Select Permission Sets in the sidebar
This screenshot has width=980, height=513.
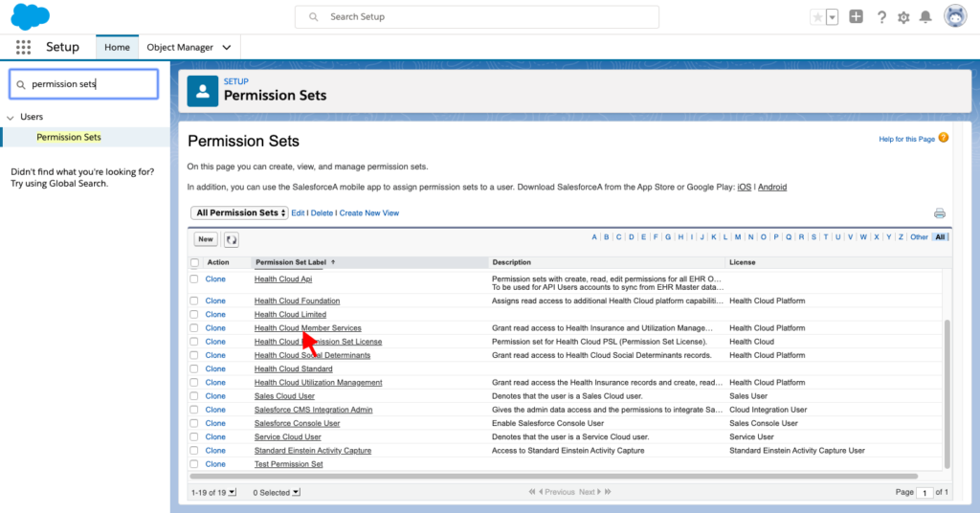click(69, 137)
